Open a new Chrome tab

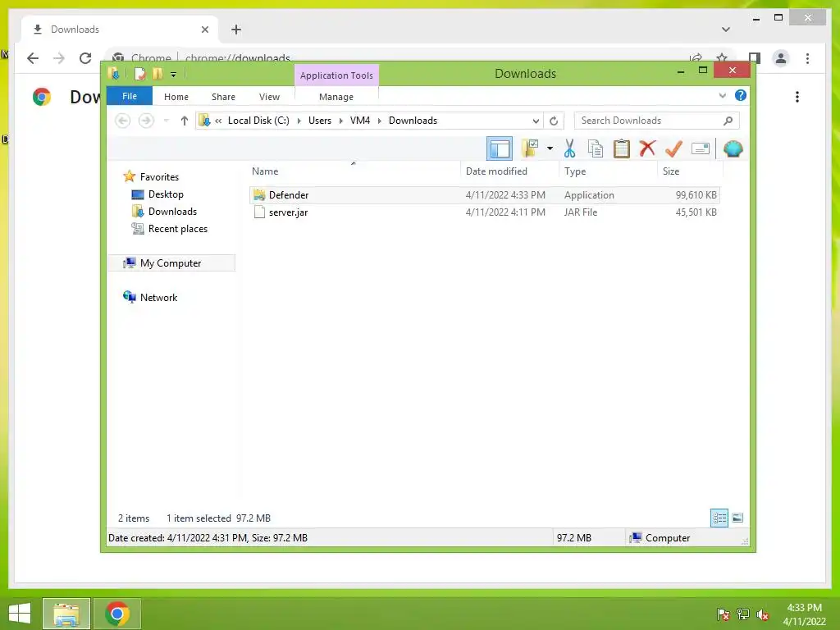pyautogui.click(x=236, y=30)
